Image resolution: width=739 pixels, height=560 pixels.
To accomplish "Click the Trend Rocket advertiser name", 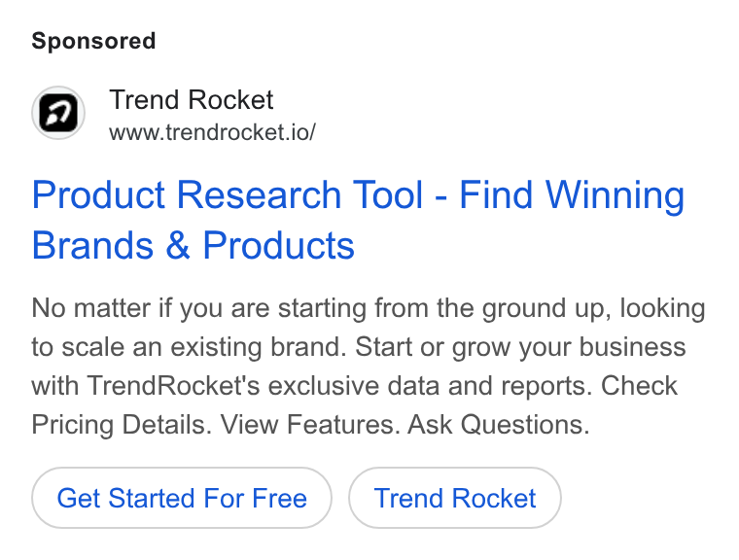I will point(191,100).
